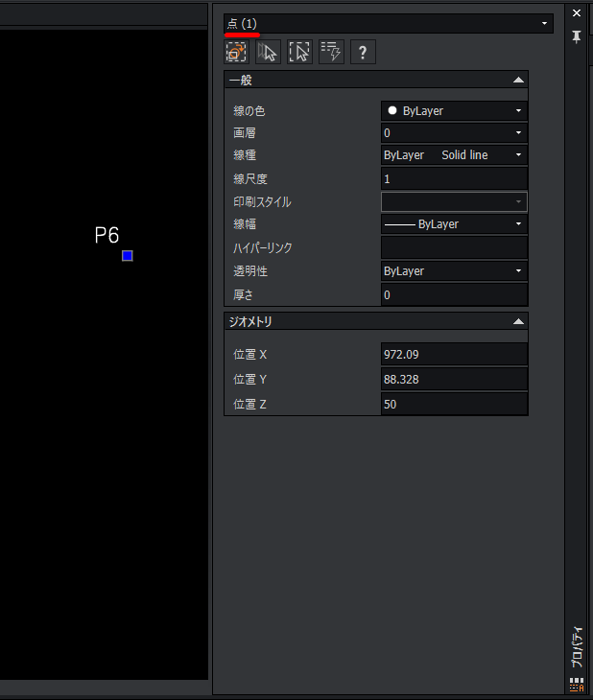Open the 点 (1) object type dropdown

coord(389,23)
